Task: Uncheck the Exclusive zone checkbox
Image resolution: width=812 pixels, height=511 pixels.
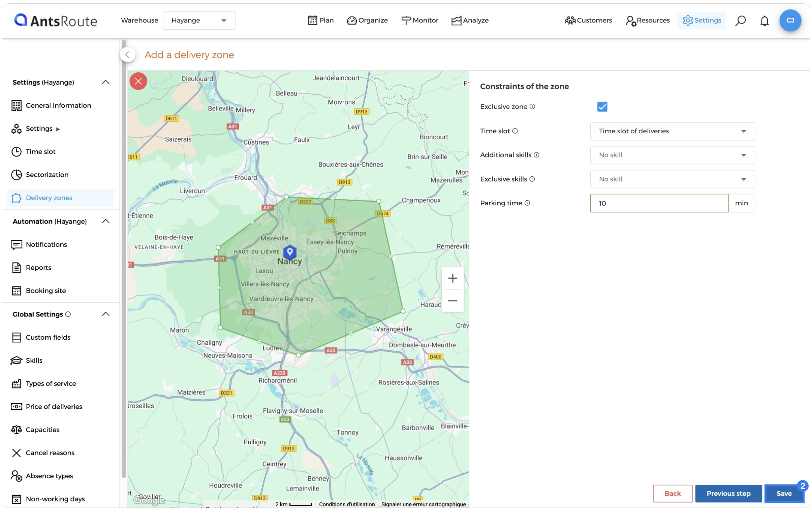Action: (602, 107)
